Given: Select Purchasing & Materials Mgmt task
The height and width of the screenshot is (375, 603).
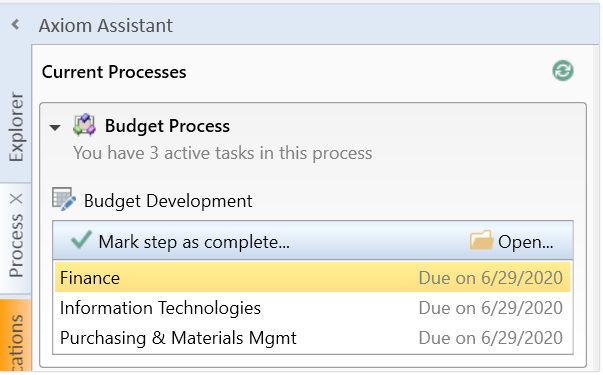Looking at the screenshot, I should click(x=313, y=338).
